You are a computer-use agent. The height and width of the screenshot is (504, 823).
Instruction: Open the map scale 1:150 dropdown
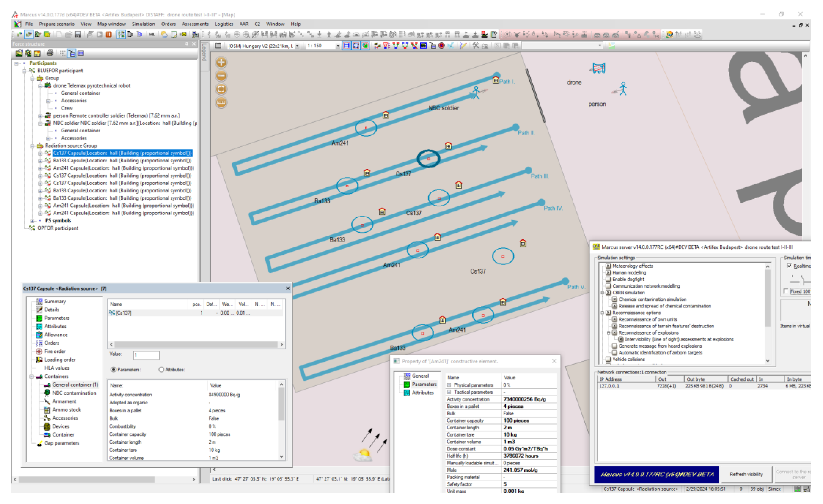coord(338,46)
